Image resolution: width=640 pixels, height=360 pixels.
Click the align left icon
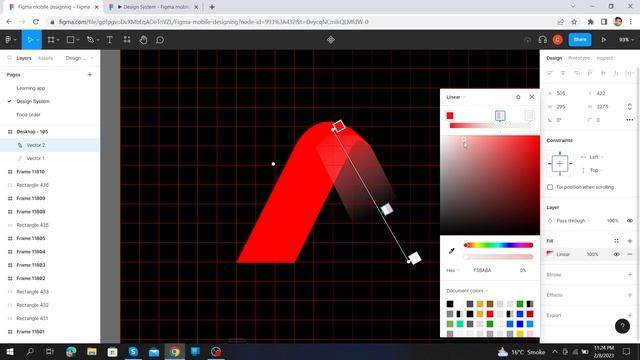point(549,73)
